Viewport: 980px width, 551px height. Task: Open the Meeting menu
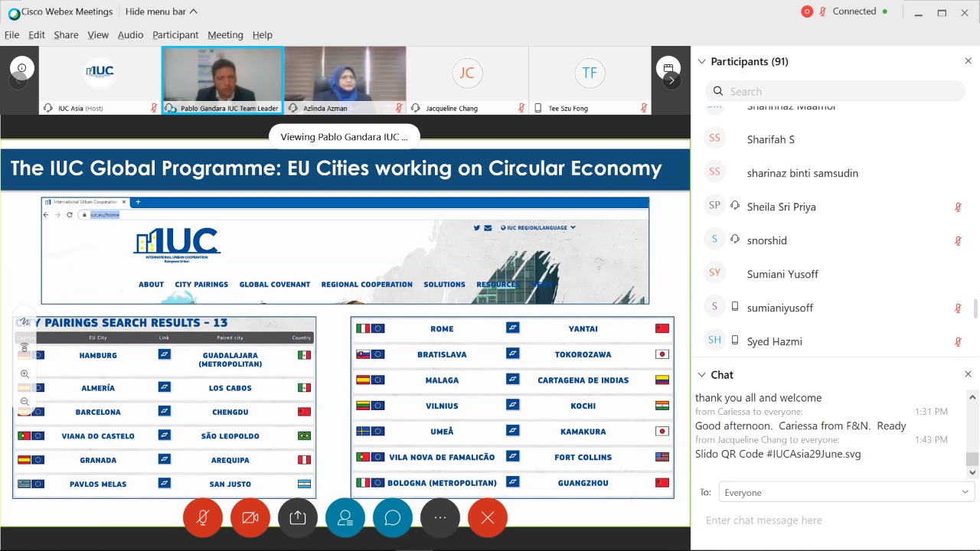tap(225, 35)
